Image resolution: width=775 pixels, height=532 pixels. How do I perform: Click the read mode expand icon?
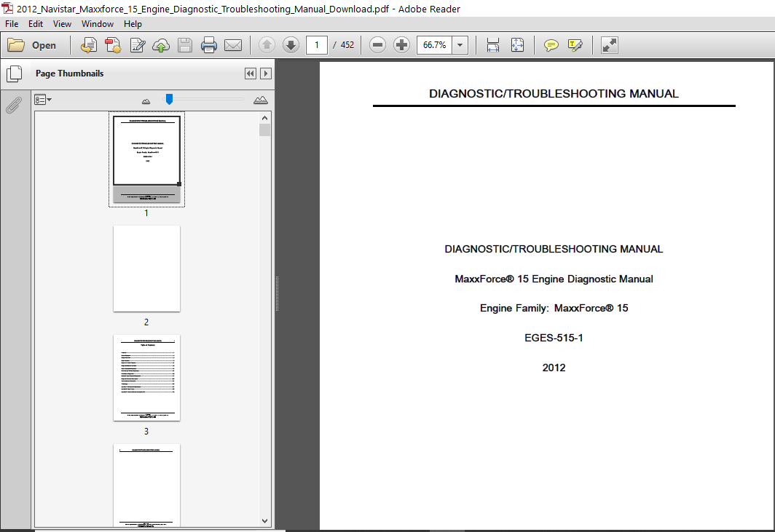pos(610,45)
